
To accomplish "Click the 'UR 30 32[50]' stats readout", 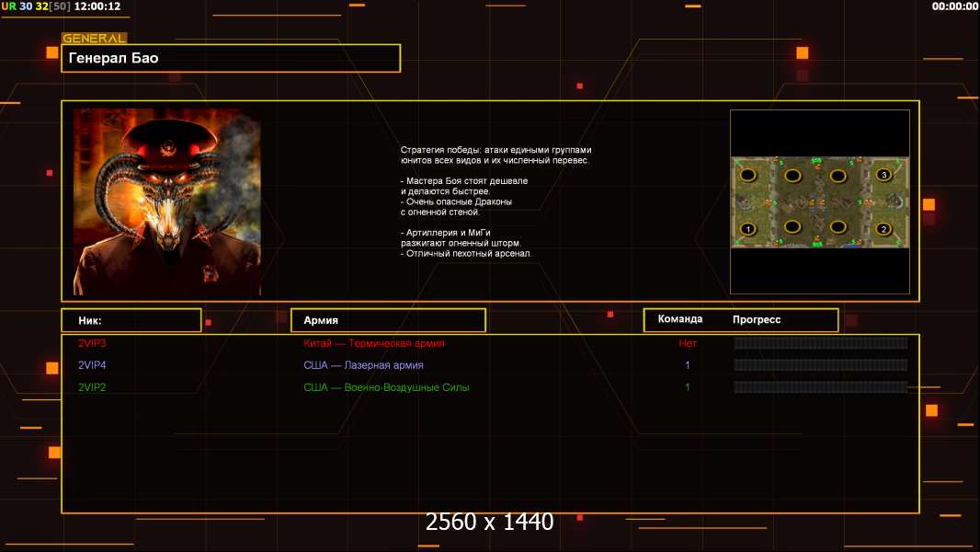I will [36, 6].
